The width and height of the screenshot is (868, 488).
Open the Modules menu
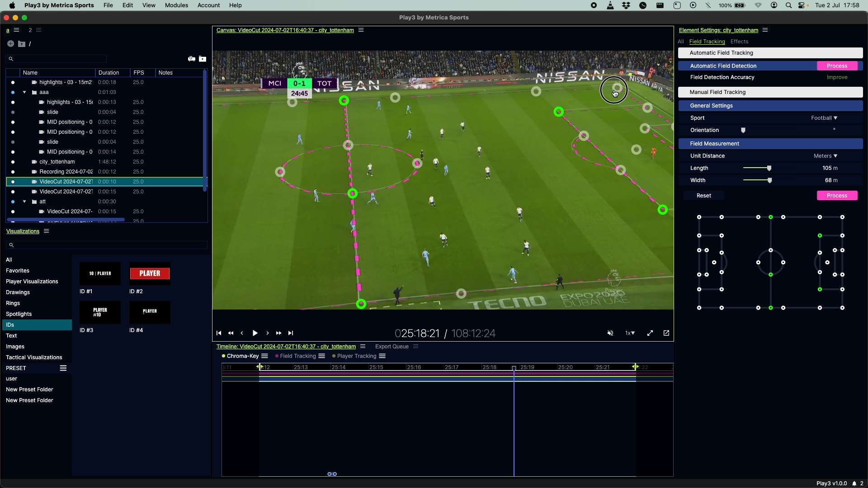[x=176, y=5]
